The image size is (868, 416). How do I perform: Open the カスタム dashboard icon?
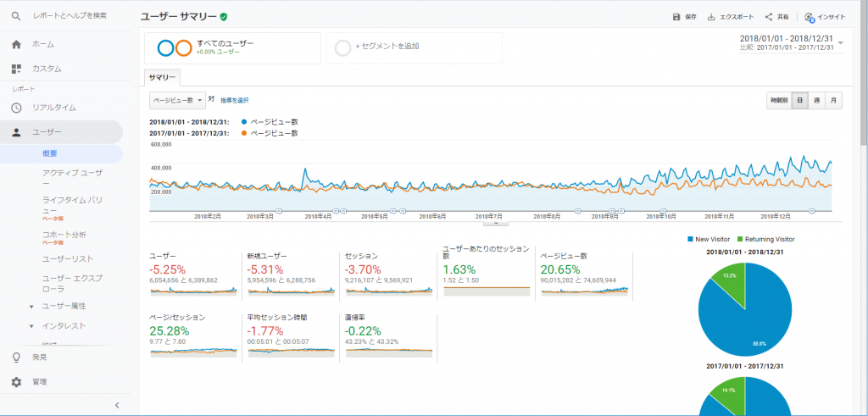(x=16, y=69)
